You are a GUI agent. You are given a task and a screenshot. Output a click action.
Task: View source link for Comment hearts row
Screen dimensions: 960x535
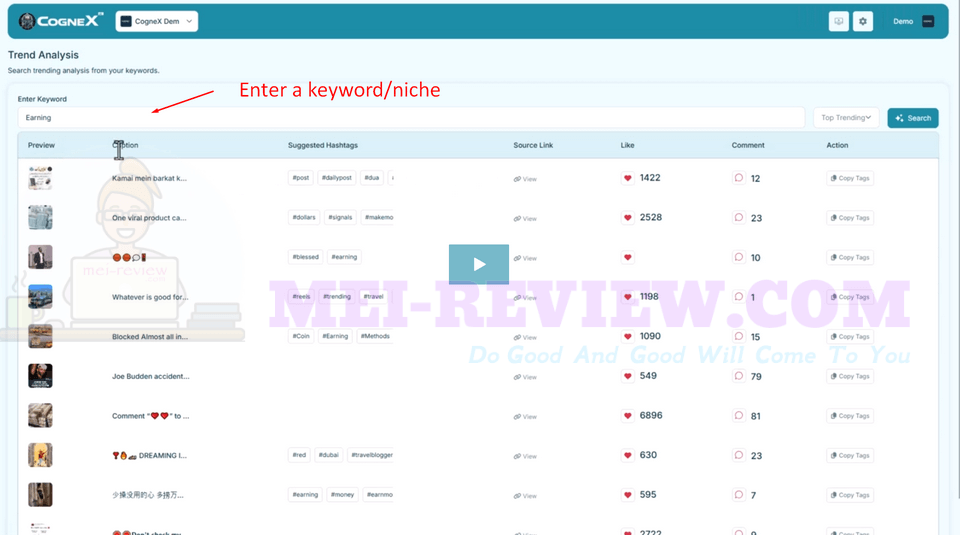point(525,417)
